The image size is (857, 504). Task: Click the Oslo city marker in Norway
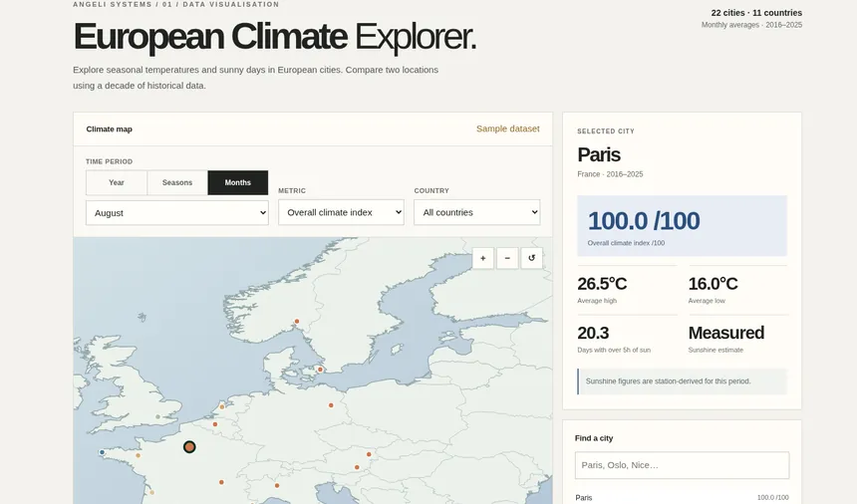tap(297, 322)
